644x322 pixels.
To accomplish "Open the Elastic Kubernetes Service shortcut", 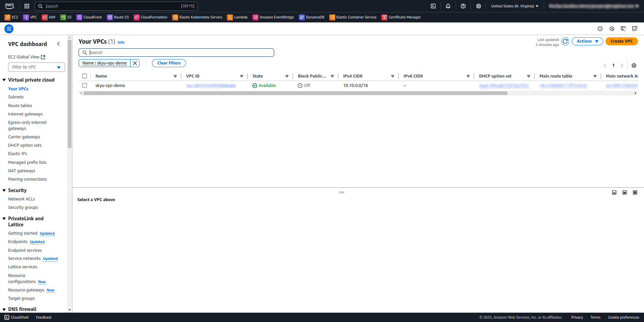I will tap(197, 17).
